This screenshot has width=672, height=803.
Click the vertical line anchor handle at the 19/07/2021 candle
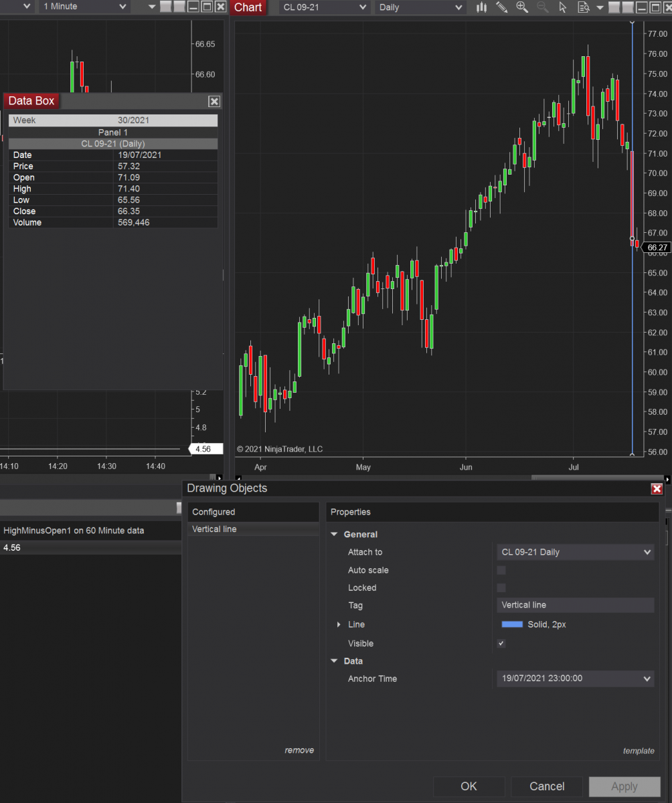pos(633,238)
